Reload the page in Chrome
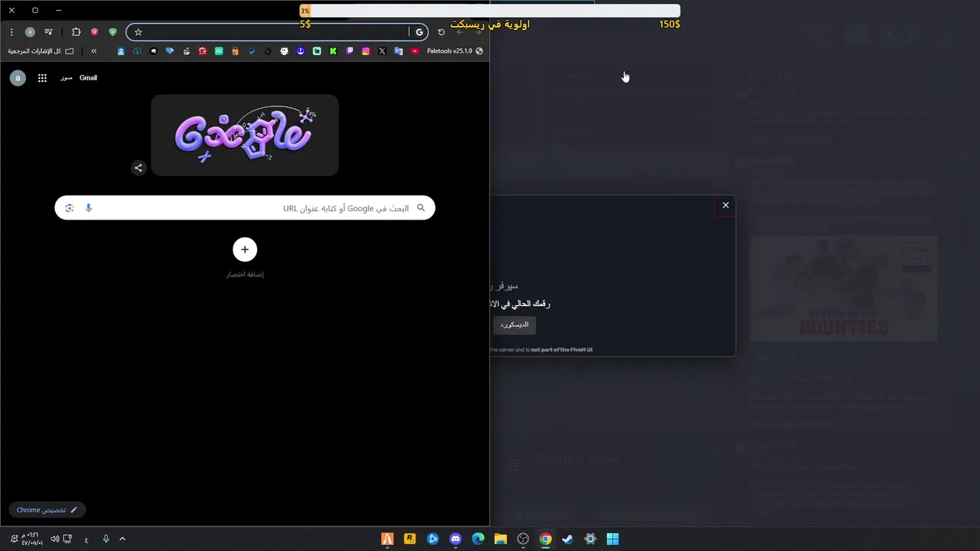The height and width of the screenshot is (551, 980). coord(441,32)
